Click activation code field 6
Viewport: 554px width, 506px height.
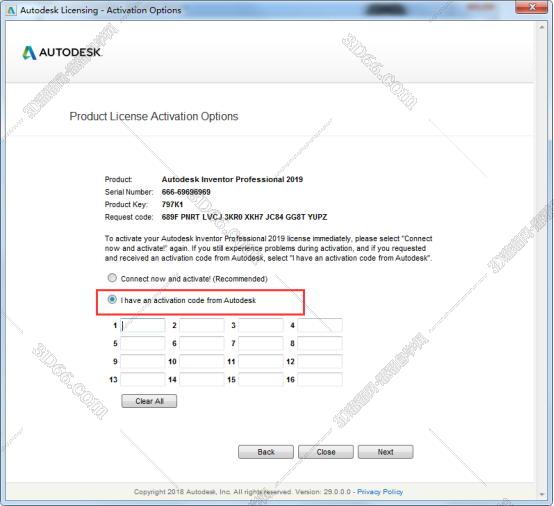tap(202, 343)
